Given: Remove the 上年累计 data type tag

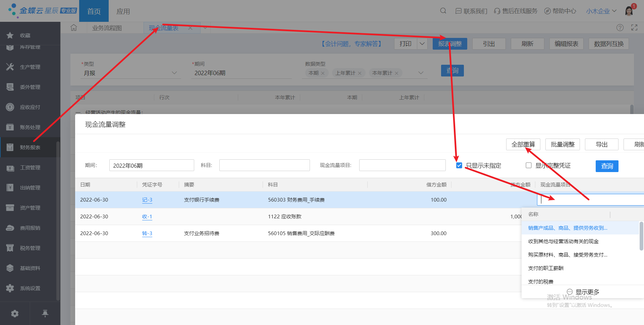Looking at the screenshot, I should (x=360, y=73).
